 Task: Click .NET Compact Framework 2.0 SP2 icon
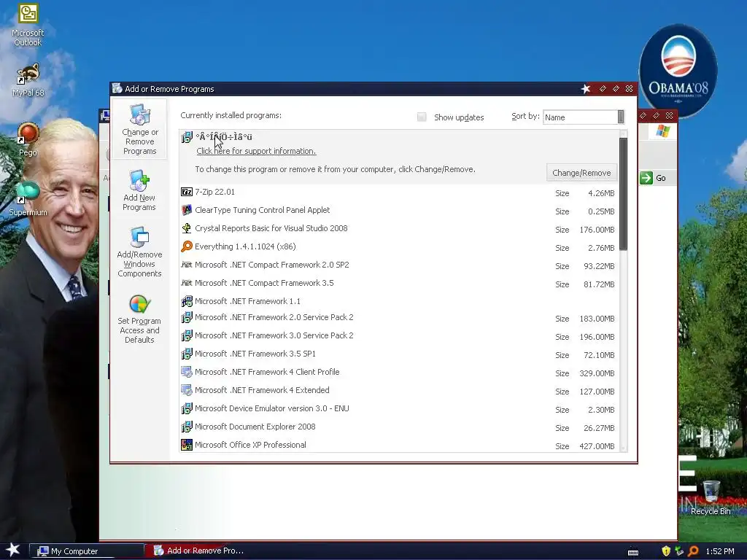[x=187, y=265]
